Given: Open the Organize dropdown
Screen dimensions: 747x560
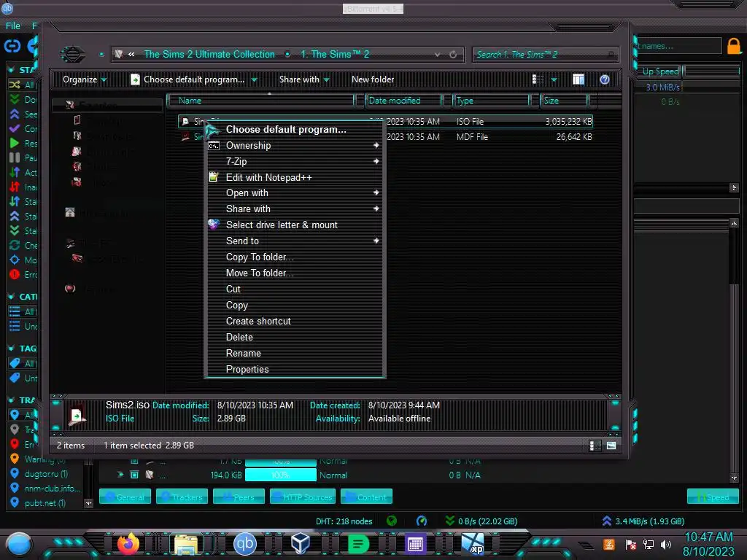Looking at the screenshot, I should click(85, 79).
